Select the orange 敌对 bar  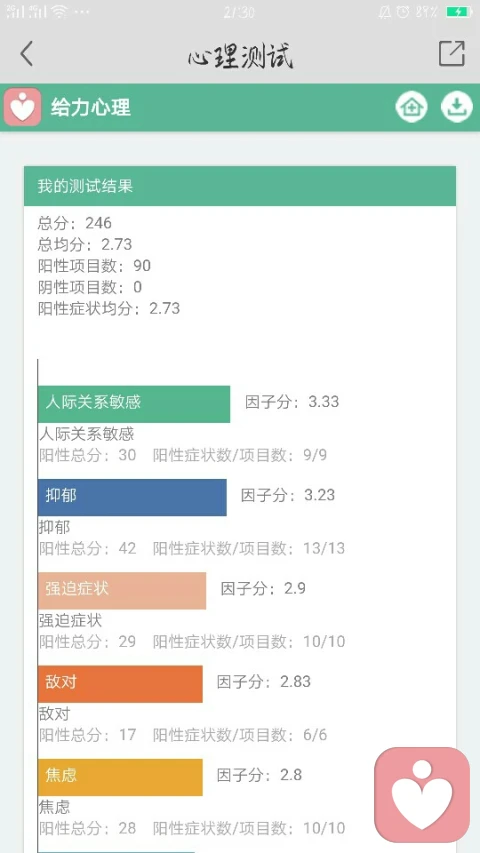coord(120,684)
